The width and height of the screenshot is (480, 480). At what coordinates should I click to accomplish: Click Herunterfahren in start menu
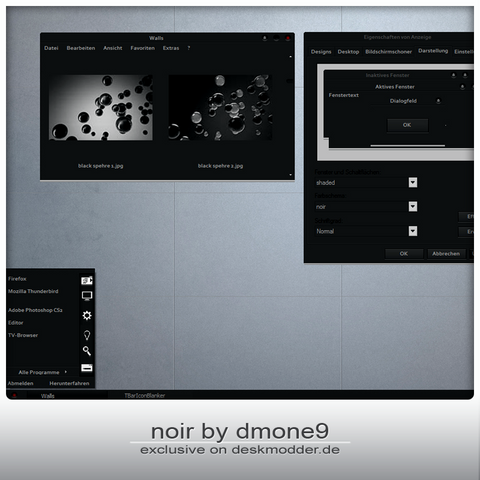[x=69, y=383]
